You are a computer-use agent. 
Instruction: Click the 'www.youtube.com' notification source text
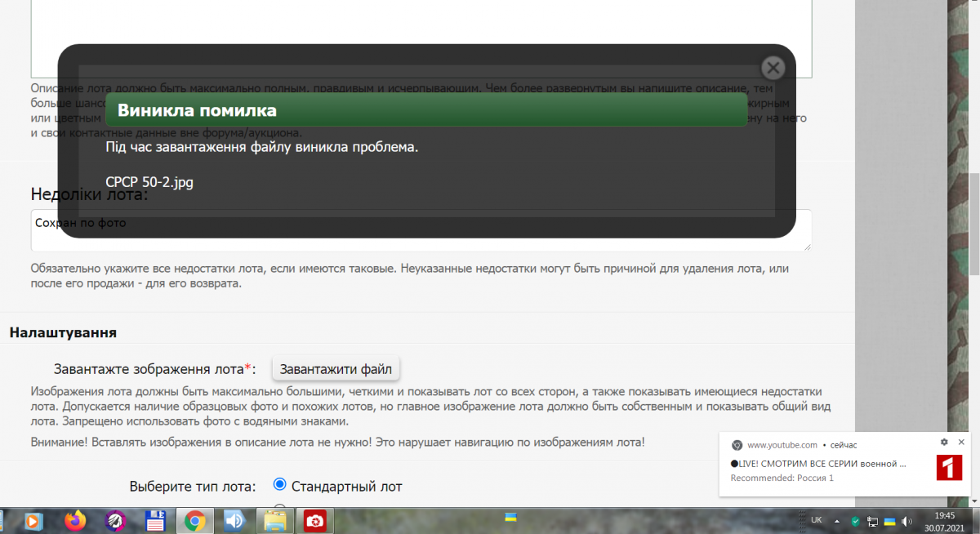pyautogui.click(x=782, y=445)
